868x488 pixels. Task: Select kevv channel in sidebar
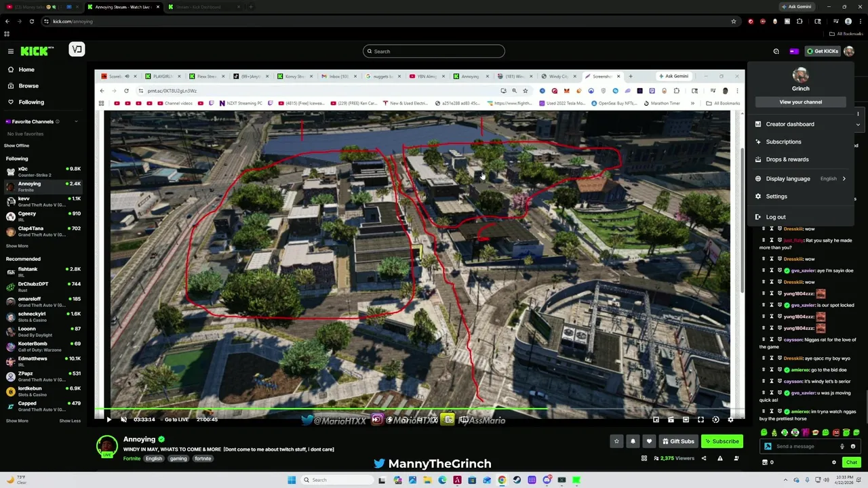43,201
